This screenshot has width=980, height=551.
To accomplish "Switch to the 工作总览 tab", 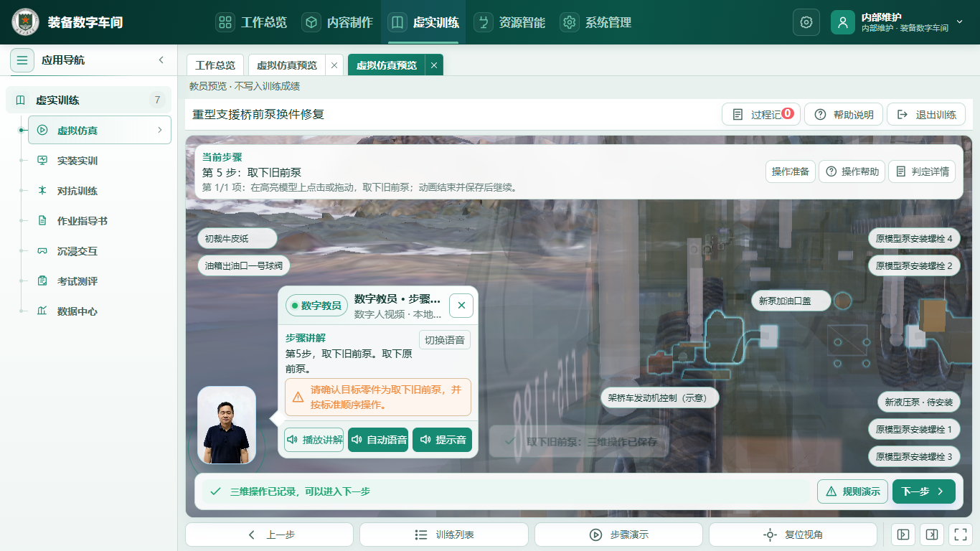I will (215, 65).
